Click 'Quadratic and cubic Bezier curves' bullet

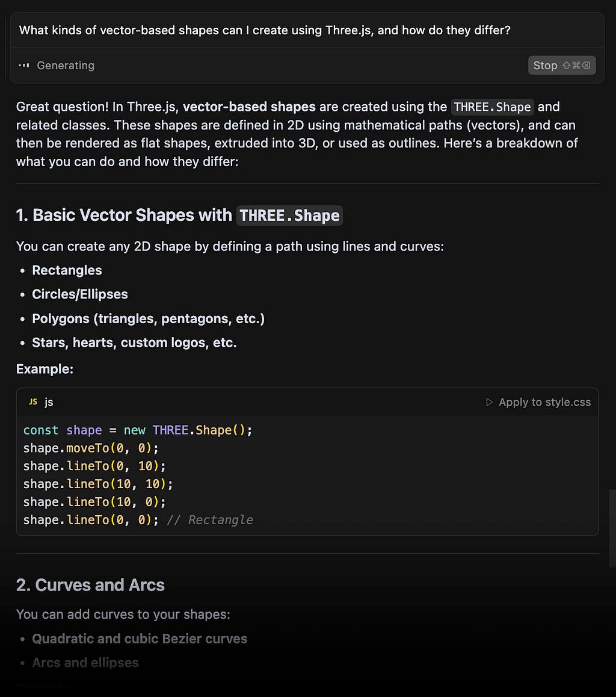click(x=140, y=639)
